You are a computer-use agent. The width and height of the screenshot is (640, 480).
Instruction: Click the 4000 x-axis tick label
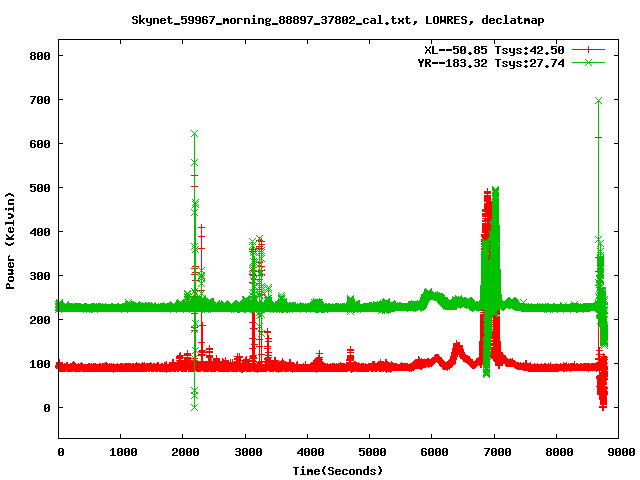click(x=310, y=452)
